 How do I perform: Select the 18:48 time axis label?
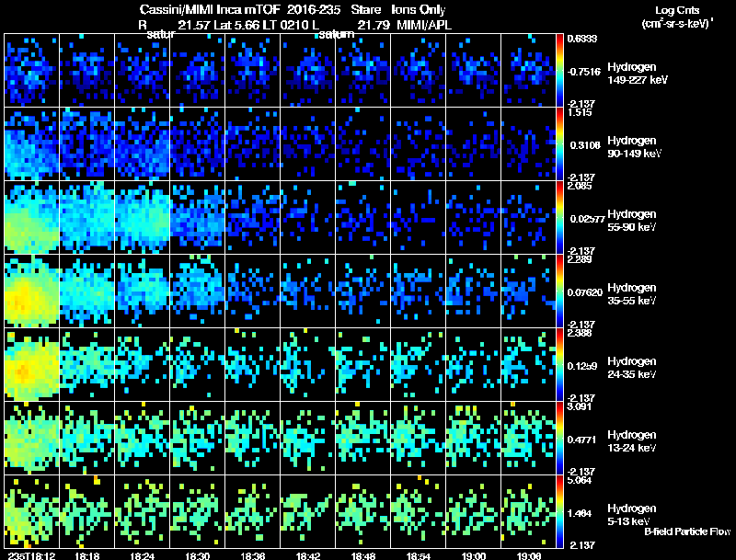click(x=363, y=555)
